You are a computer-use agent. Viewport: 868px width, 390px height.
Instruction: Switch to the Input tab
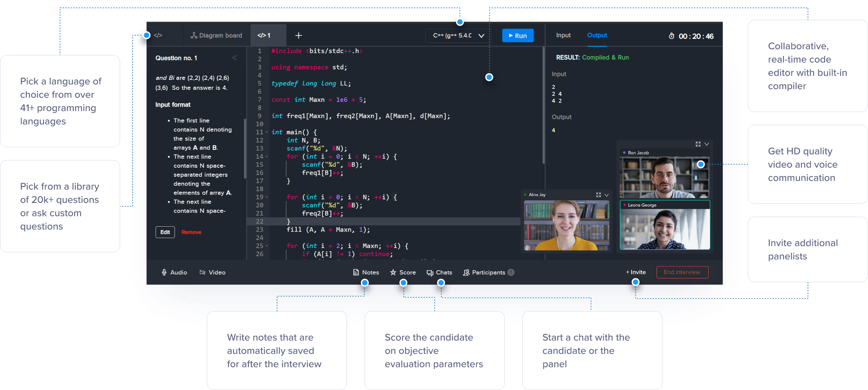tap(563, 35)
